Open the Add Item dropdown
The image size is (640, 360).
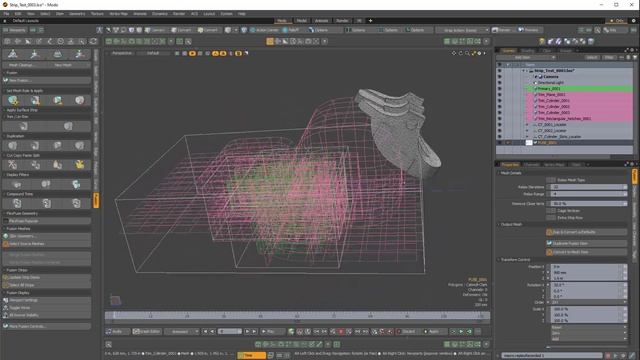[526, 58]
